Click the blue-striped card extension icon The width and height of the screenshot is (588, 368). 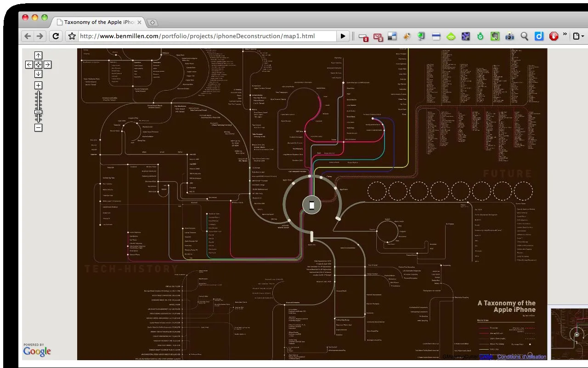tap(436, 36)
